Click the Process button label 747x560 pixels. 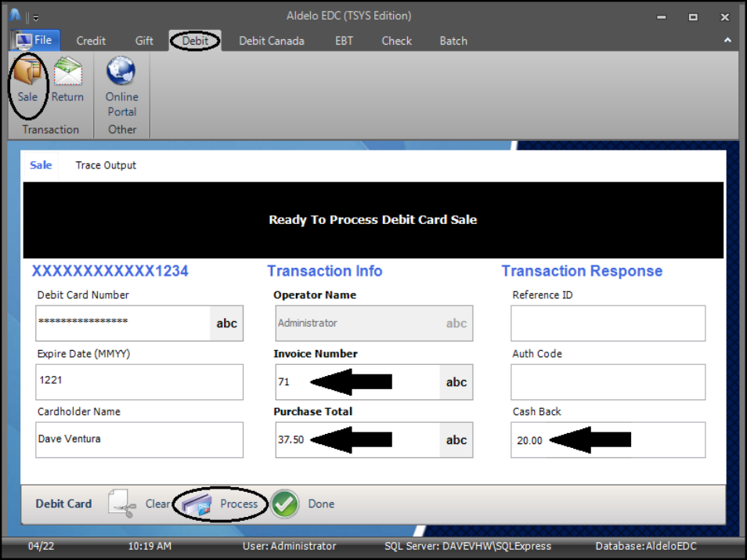point(239,504)
